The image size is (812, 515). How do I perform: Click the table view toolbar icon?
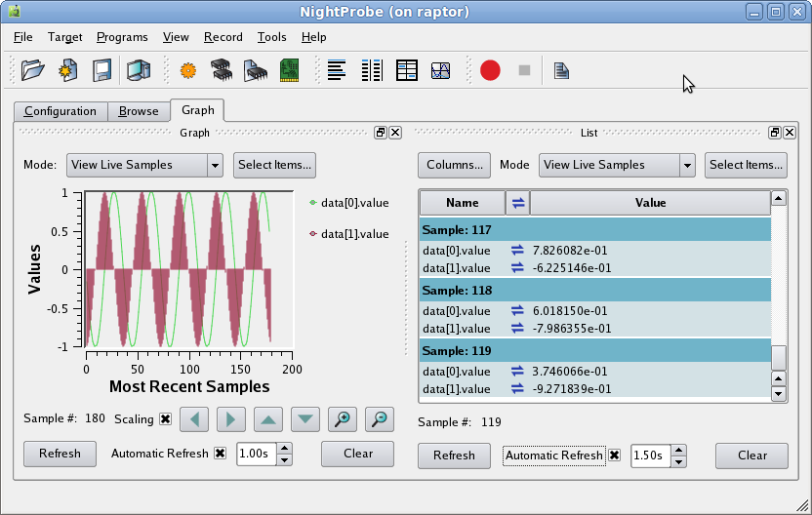(407, 70)
